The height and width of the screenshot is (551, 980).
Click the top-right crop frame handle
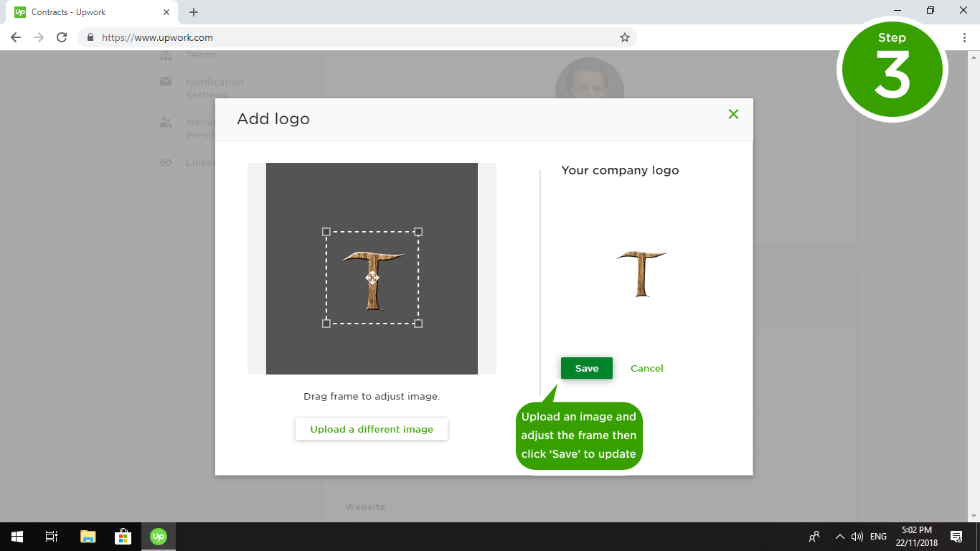coord(418,232)
